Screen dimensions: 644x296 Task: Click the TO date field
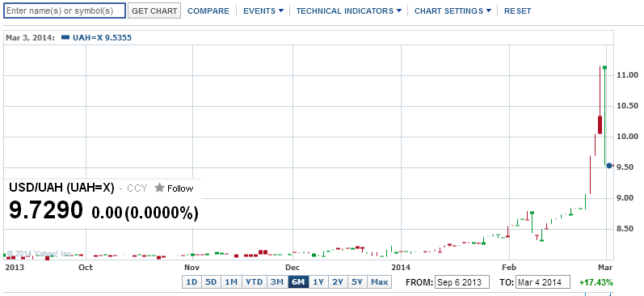[x=543, y=282]
